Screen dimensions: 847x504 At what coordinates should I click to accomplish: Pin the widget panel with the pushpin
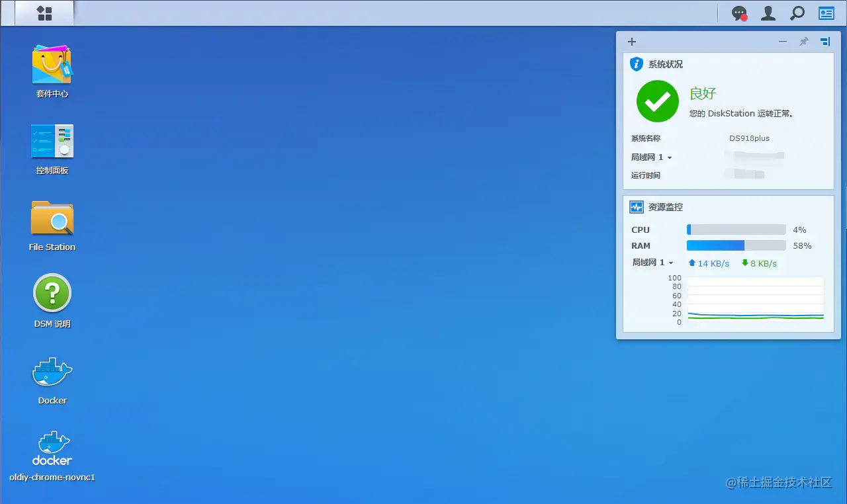[x=804, y=42]
